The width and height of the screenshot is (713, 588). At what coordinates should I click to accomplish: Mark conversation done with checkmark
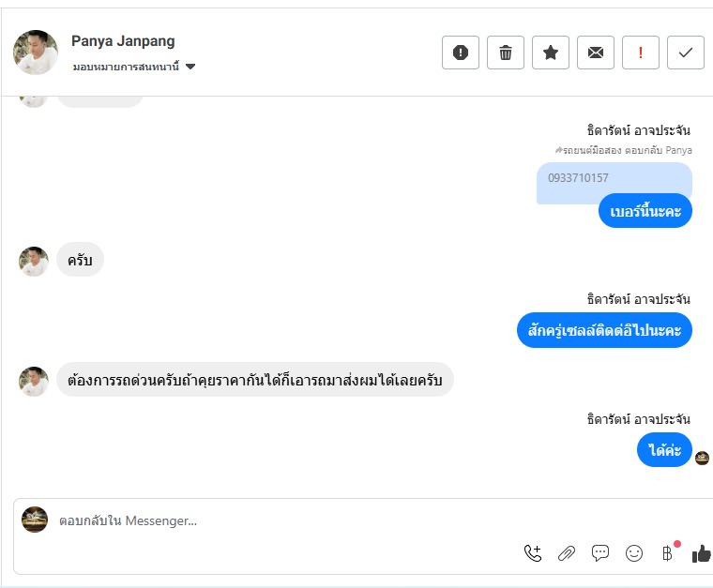pyautogui.click(x=686, y=53)
